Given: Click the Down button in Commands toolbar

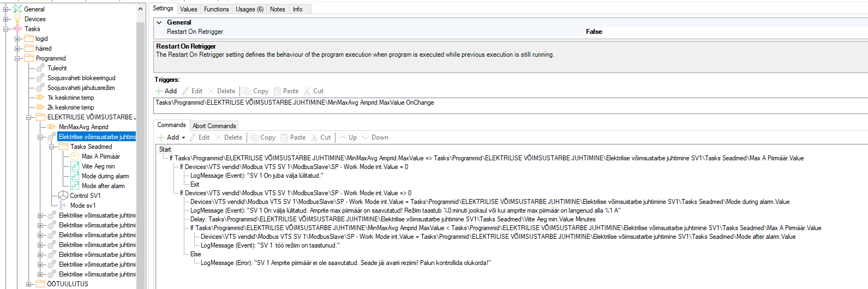Looking at the screenshot, I should click(x=375, y=137).
